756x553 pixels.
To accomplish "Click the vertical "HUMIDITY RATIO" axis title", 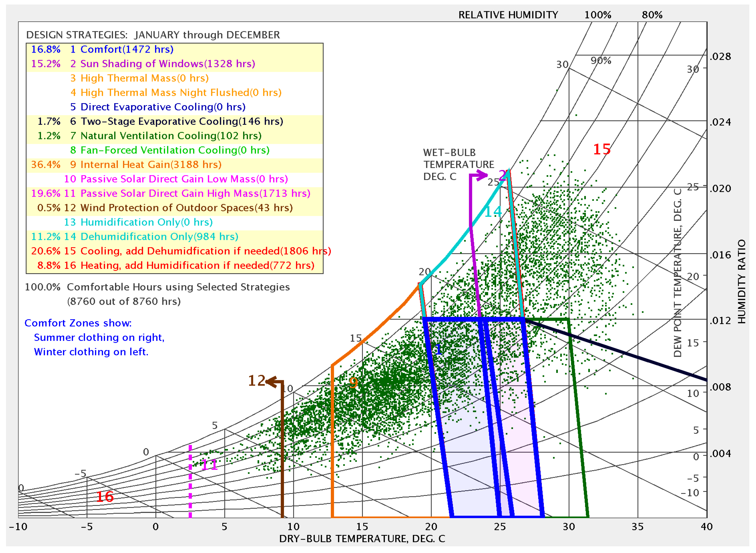I will pos(742,282).
